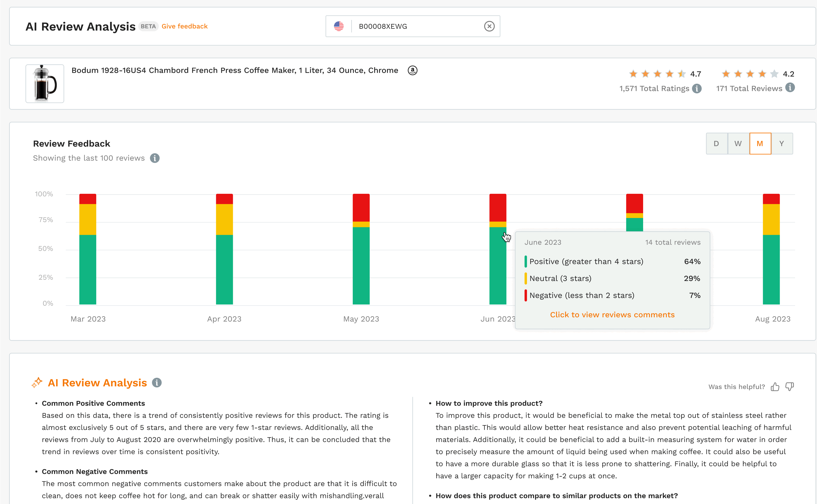
Task: Click the Jun 2023 green positive bar
Action: (x=498, y=266)
